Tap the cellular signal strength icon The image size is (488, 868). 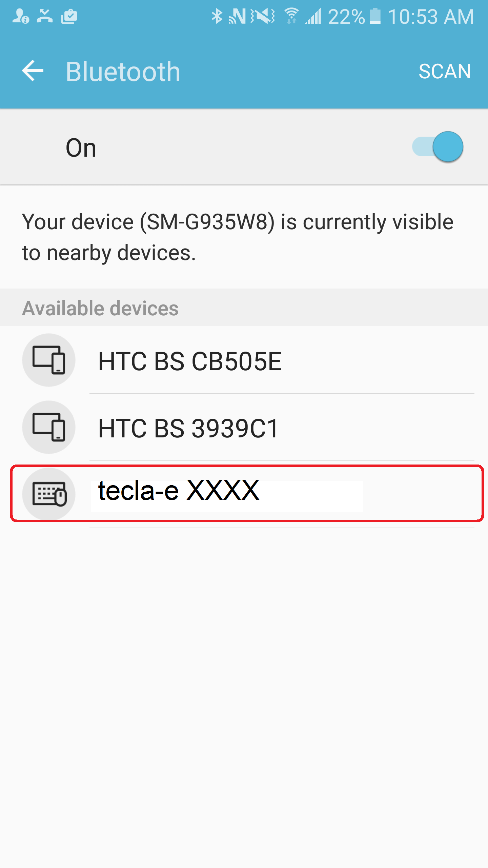(x=313, y=16)
